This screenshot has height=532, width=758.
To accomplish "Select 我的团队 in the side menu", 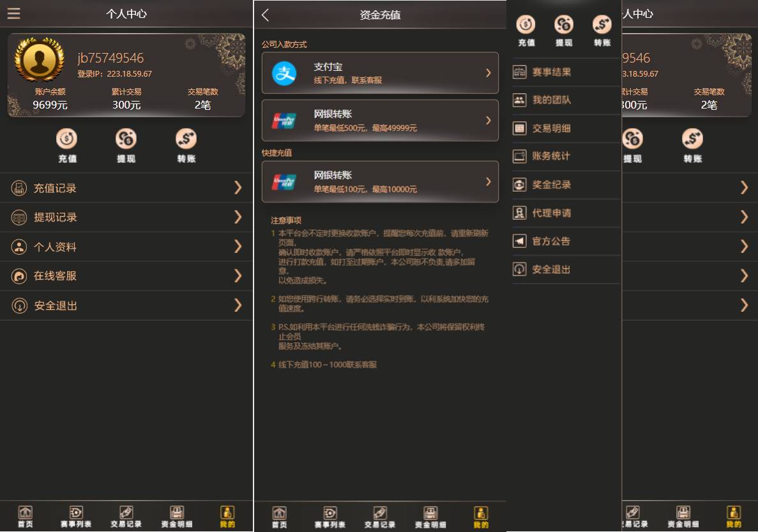I will [566, 100].
